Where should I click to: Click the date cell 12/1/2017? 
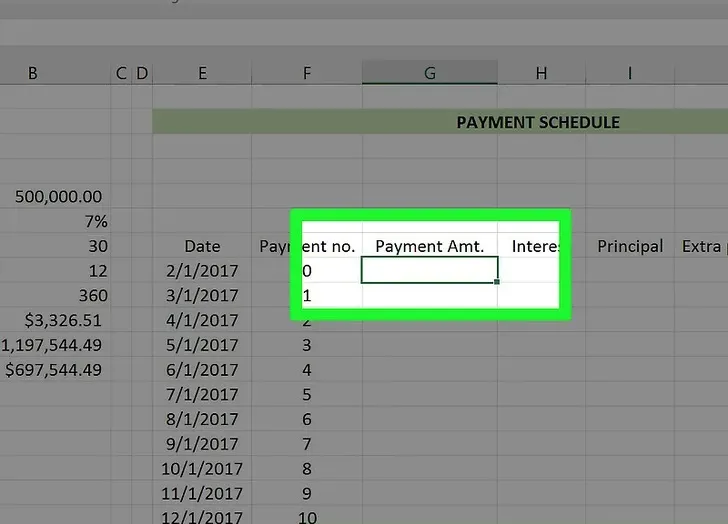click(202, 516)
